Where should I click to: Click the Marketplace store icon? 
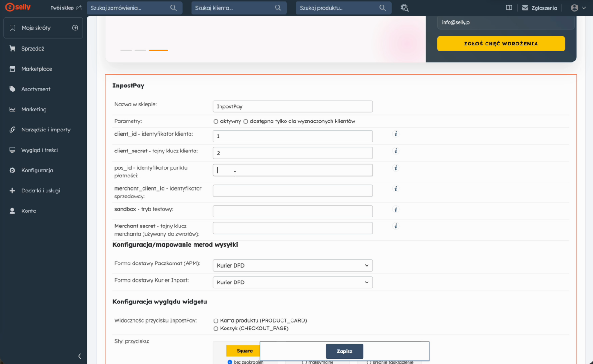point(12,69)
